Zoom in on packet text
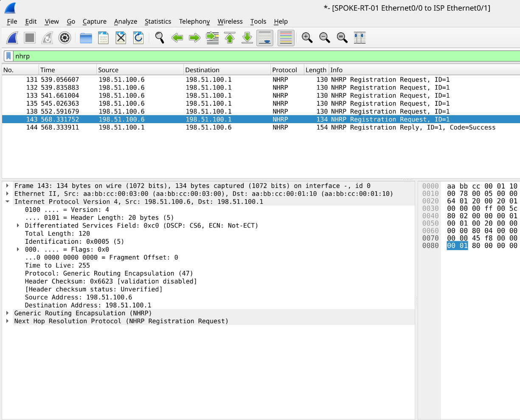This screenshot has height=420, width=520. click(307, 38)
